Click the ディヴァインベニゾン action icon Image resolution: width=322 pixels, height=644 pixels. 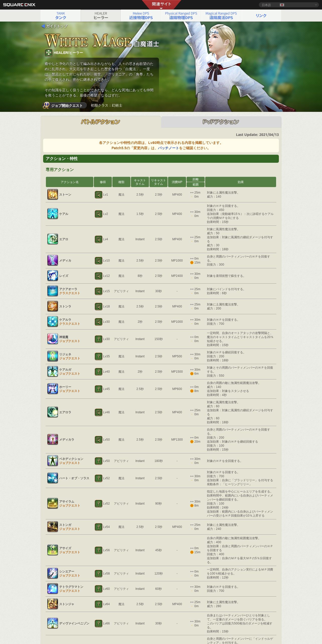click(x=53, y=623)
